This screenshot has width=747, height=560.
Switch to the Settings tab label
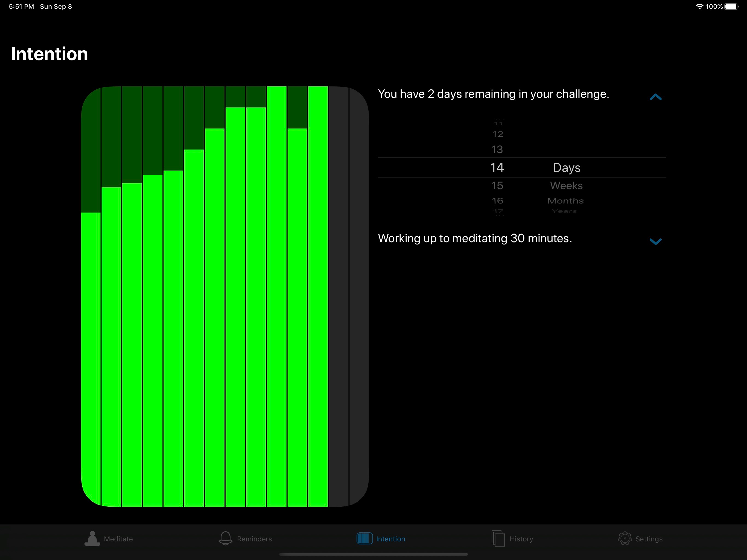(x=649, y=539)
